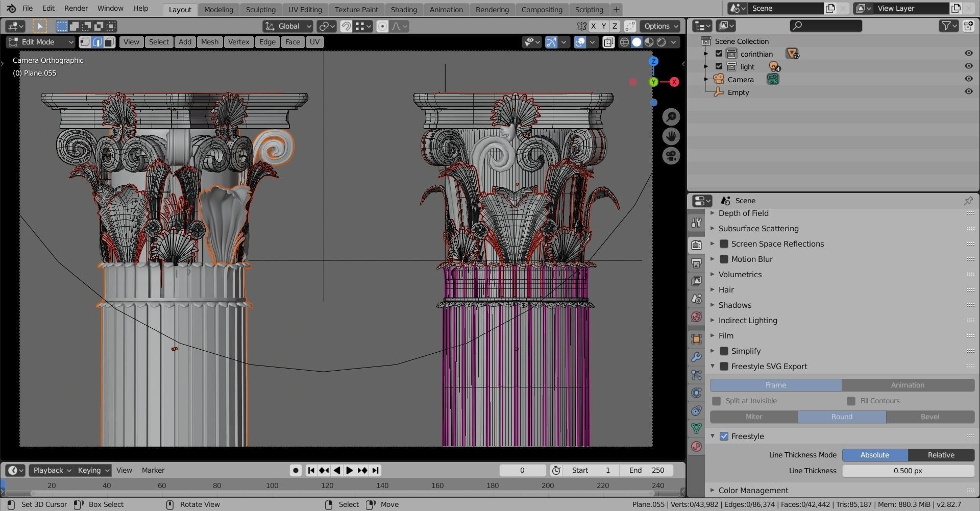Image resolution: width=980 pixels, height=511 pixels.
Task: Open Object properties tab icon
Action: click(696, 339)
